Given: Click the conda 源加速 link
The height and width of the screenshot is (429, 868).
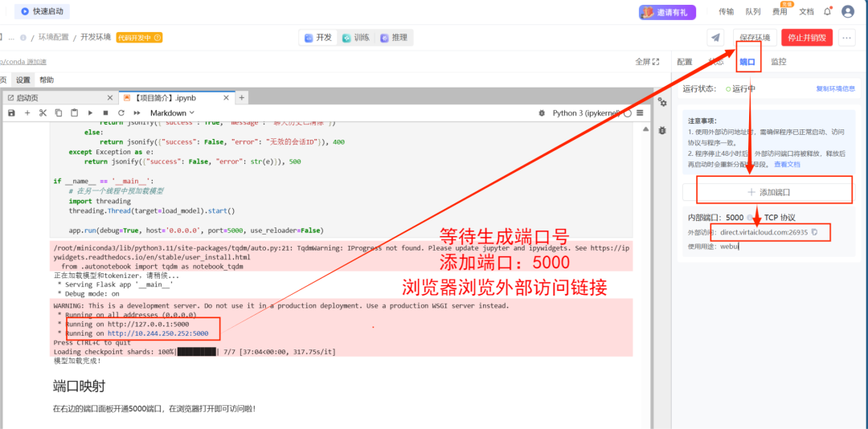Looking at the screenshot, I should coord(24,62).
